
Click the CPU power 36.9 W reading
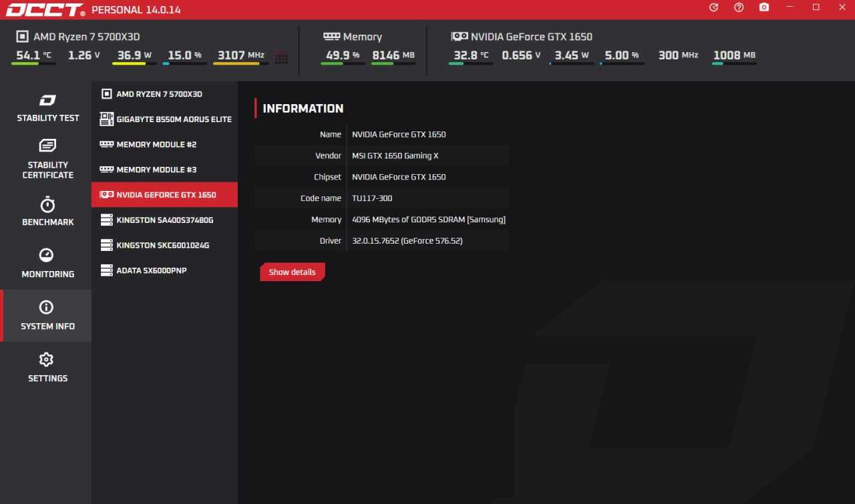pyautogui.click(x=134, y=55)
